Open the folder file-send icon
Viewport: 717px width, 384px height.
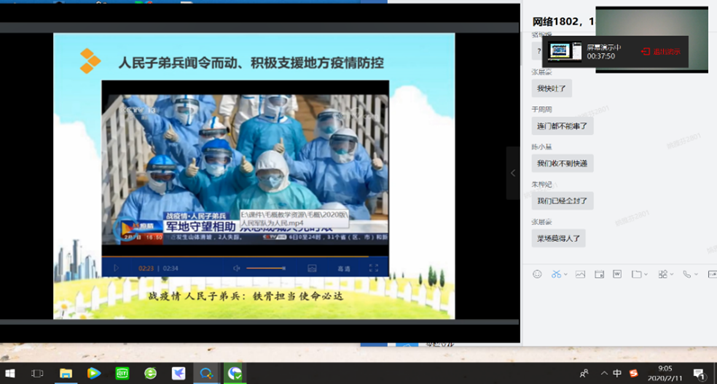[637, 274]
